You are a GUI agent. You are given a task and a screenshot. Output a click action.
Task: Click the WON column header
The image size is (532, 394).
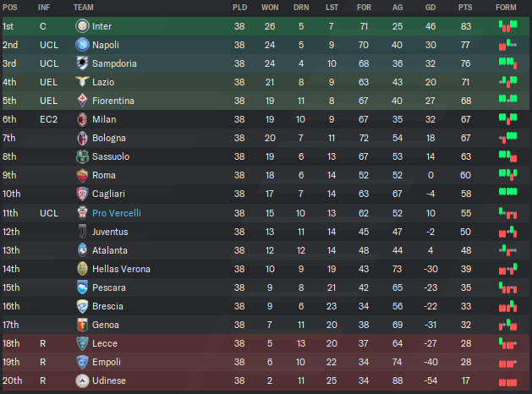270,8
